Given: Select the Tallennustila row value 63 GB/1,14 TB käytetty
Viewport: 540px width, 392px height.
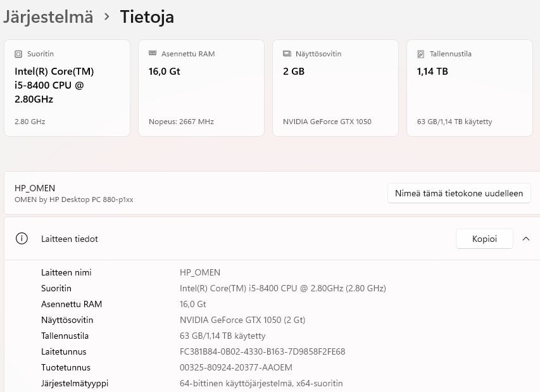Looking at the screenshot, I should click(222, 336).
